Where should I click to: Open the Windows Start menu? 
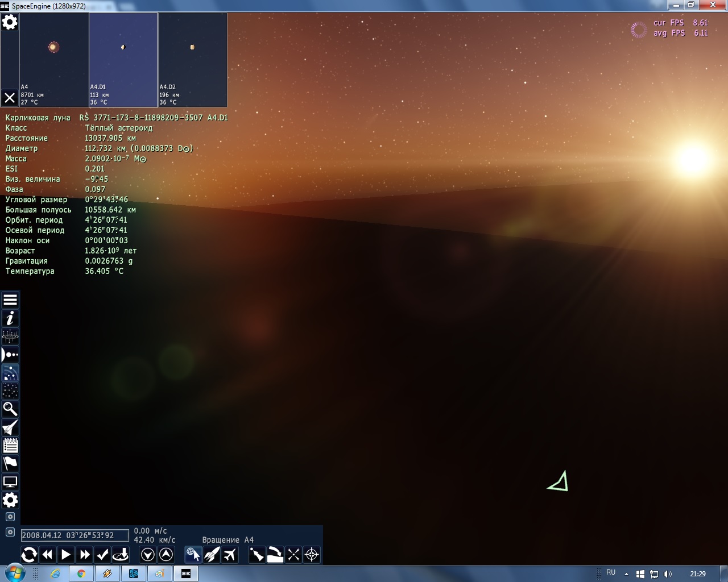[15, 573]
